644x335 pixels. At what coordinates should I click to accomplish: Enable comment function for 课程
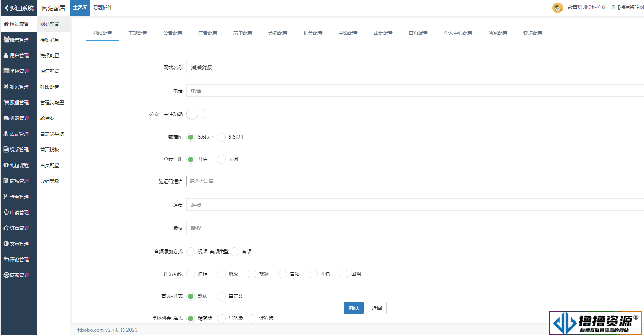[191, 274]
